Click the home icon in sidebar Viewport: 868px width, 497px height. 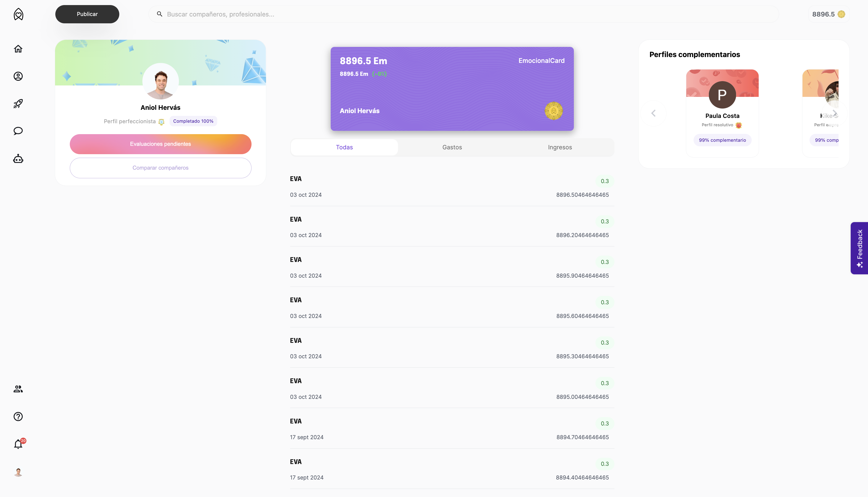18,49
